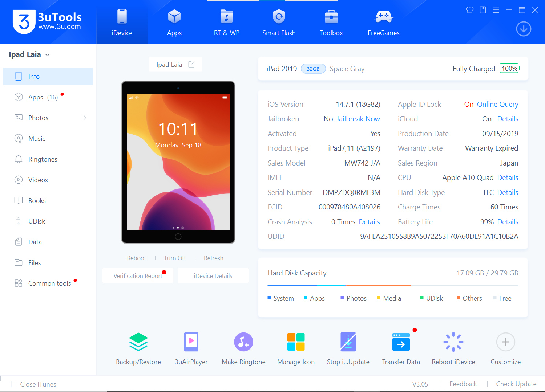Open Music in the sidebar
This screenshot has height=392, width=545.
pos(48,138)
